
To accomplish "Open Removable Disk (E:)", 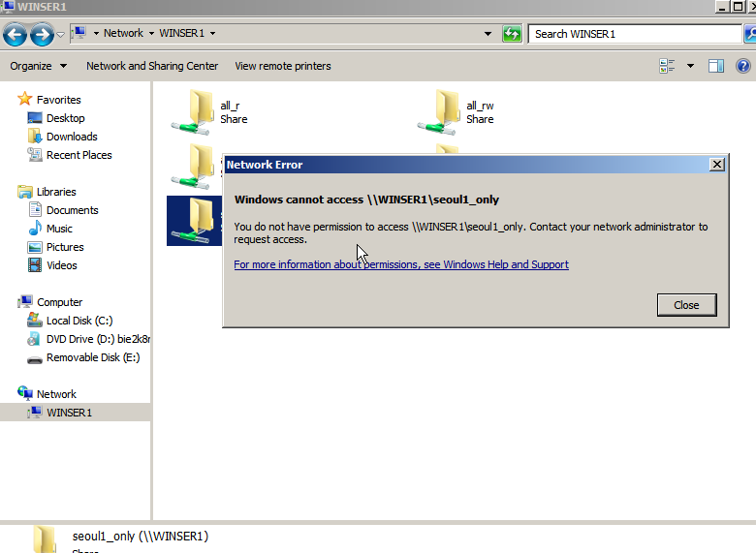I will 93,357.
